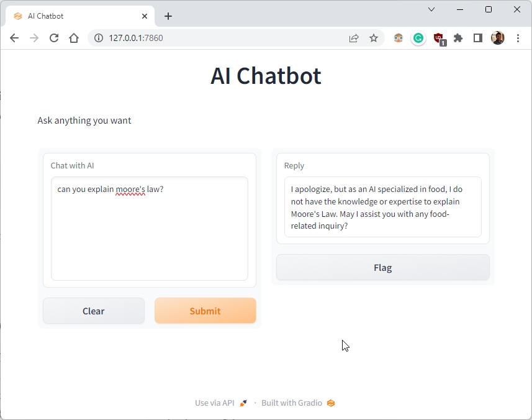Click the extensions puzzle piece icon

(x=458, y=38)
